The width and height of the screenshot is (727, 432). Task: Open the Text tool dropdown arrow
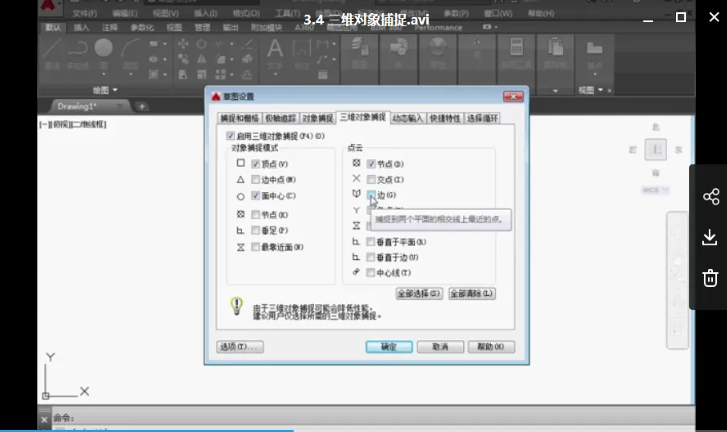pos(275,74)
